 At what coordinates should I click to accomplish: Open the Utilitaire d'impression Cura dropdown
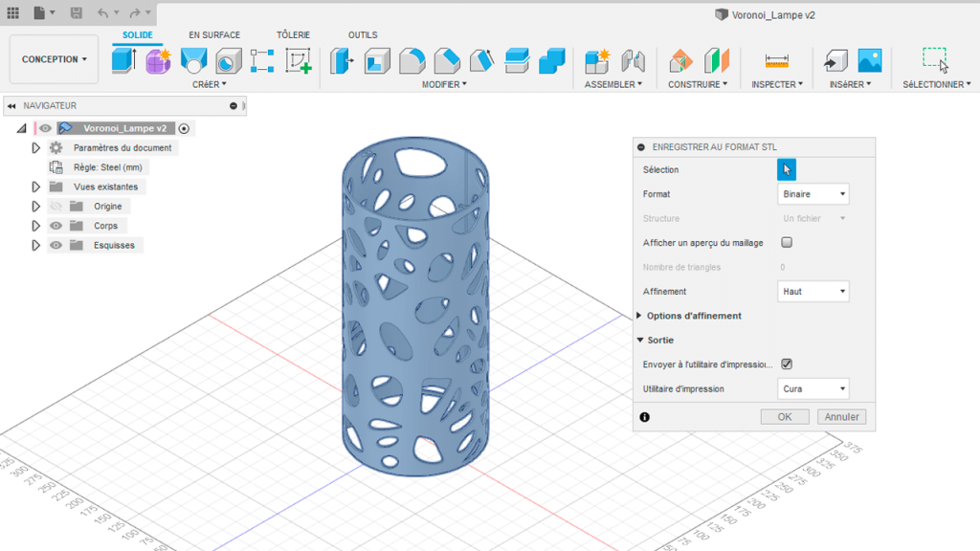point(813,389)
